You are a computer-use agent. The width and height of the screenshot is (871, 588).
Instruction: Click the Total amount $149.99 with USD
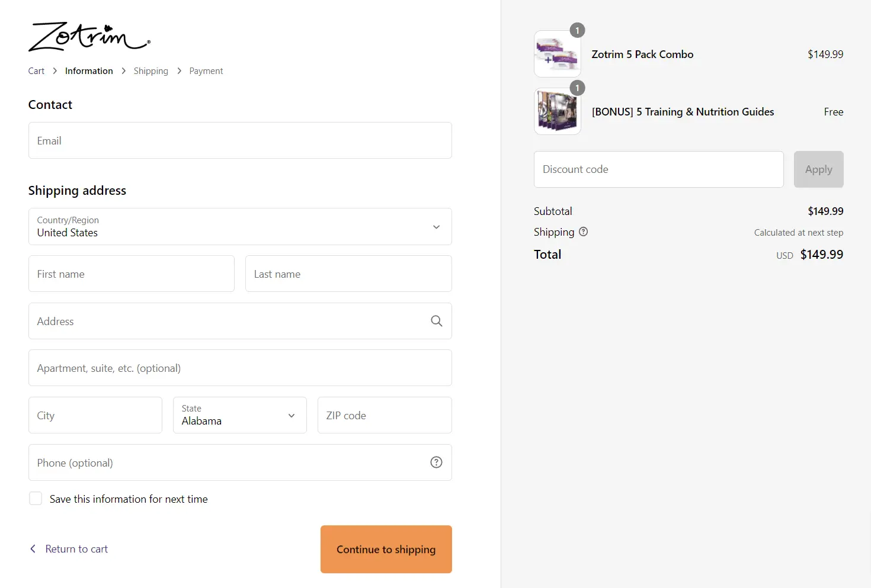click(x=810, y=255)
